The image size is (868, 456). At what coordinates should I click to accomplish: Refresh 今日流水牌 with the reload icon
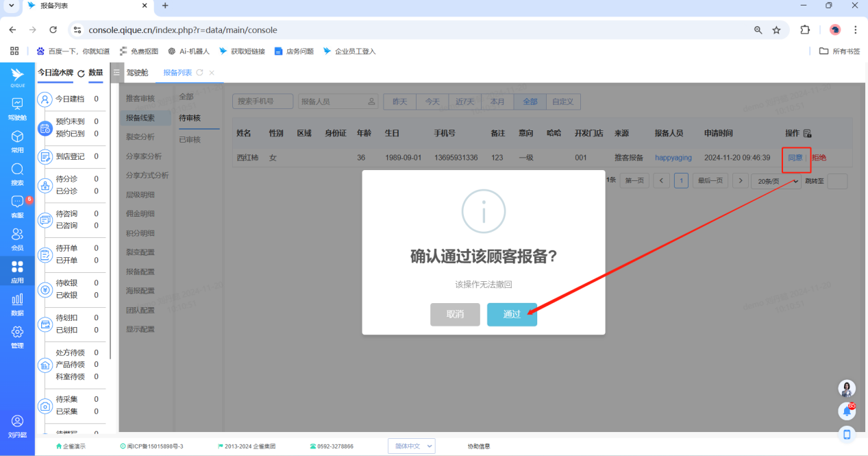[81, 73]
